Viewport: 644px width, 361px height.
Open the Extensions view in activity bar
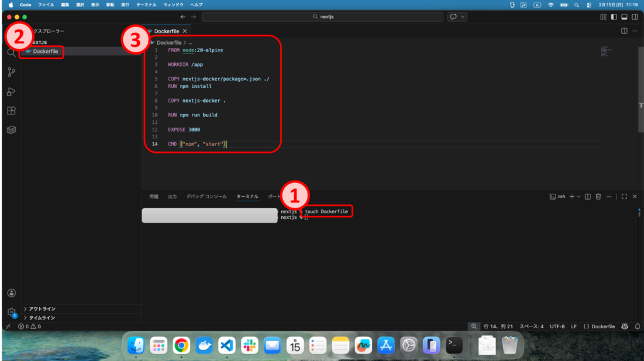pyautogui.click(x=11, y=111)
